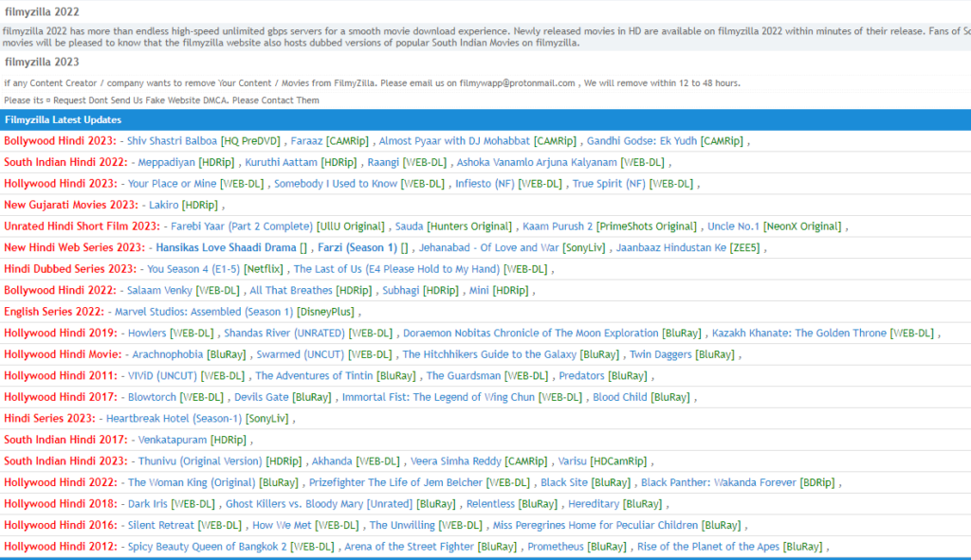Screen dimensions: 971x560
Task: Select True Spirit (NF) link
Action: [x=608, y=184]
